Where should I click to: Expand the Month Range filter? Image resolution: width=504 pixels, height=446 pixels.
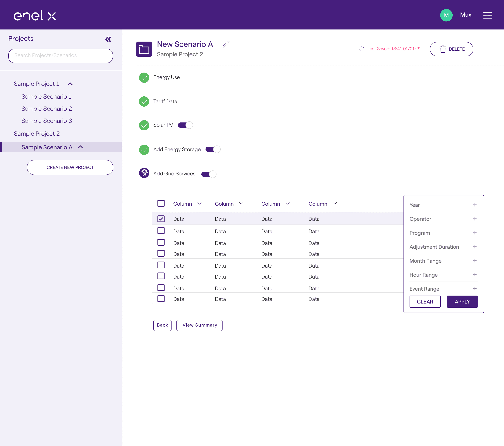(x=444, y=261)
